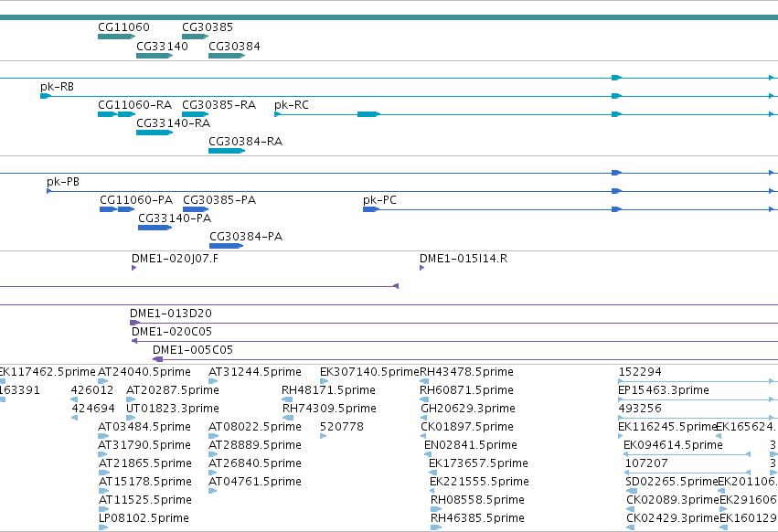This screenshot has width=778, height=532.
Task: Select the CG33140-RA transcript
Action: (155, 133)
